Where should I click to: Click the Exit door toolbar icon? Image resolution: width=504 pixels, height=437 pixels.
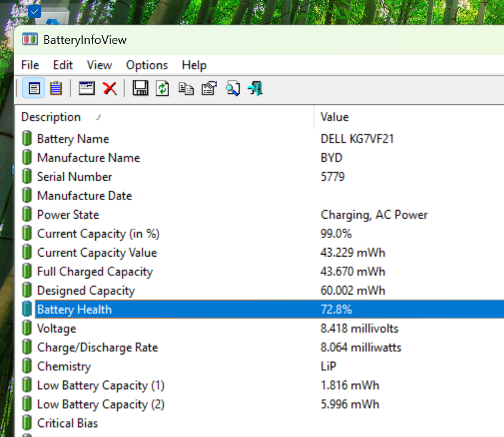coord(255,88)
